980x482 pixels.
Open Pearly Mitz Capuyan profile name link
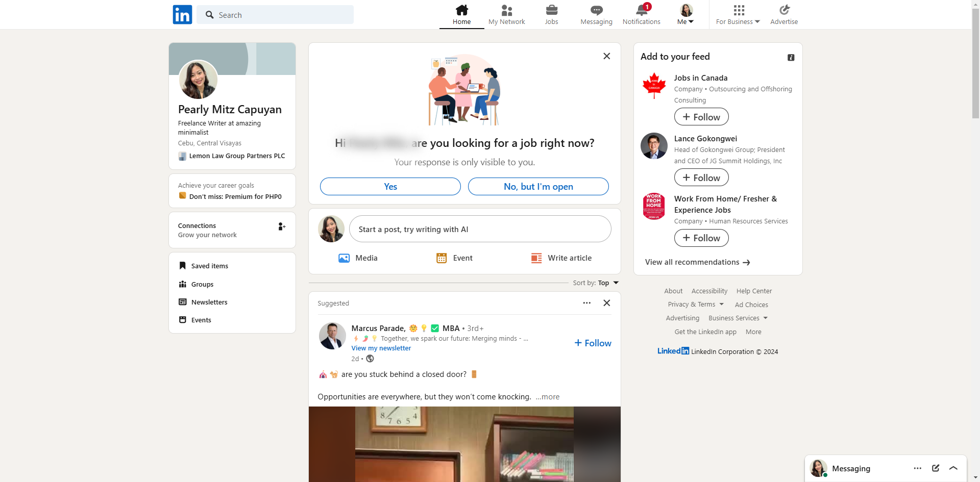click(230, 110)
